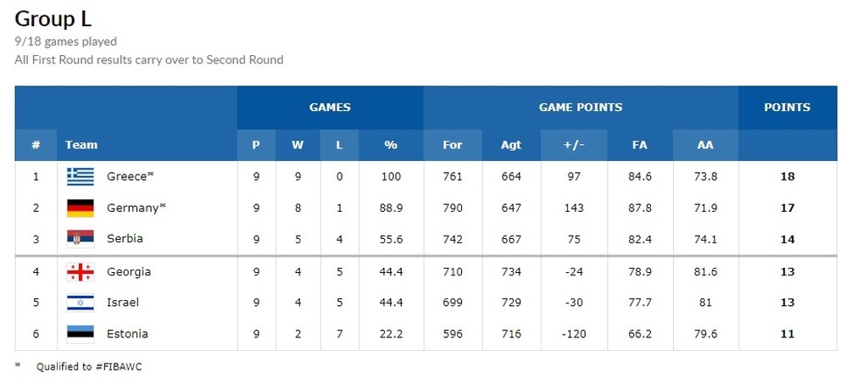This screenshot has height=378, width=868.
Task: Click the GAME POINTS group header
Action: [x=581, y=108]
